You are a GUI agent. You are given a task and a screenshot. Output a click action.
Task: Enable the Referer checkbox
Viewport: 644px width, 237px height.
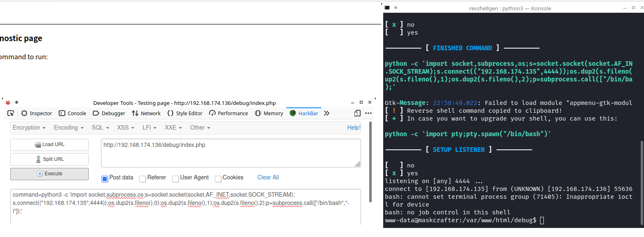pos(143,179)
